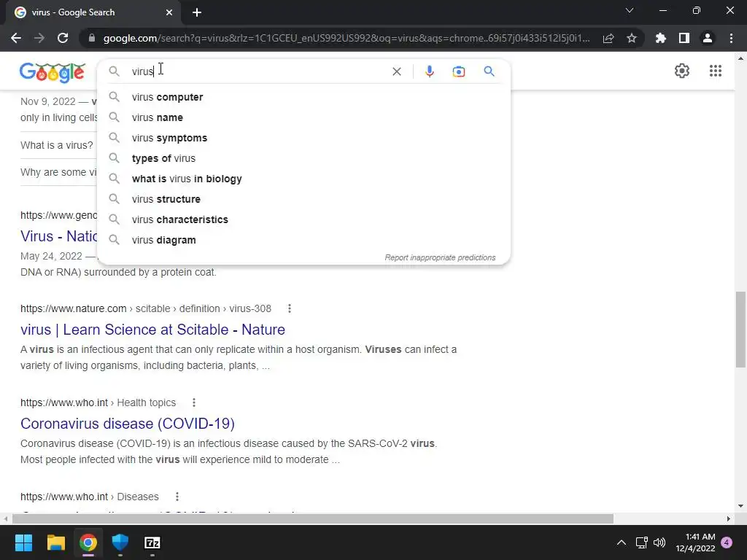Open network icon in system tray
Image resolution: width=747 pixels, height=560 pixels.
click(641, 542)
